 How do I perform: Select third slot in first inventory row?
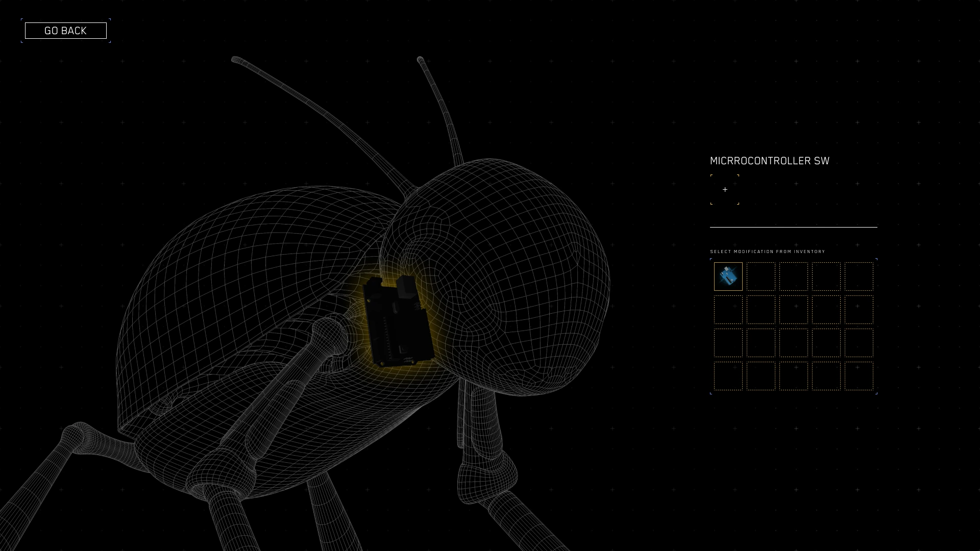click(x=794, y=277)
